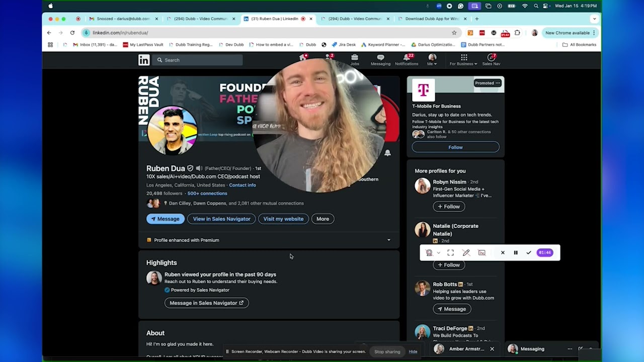Click the crossed-out screen icon in recorder
The height and width of the screenshot is (362, 644).
(x=481, y=252)
